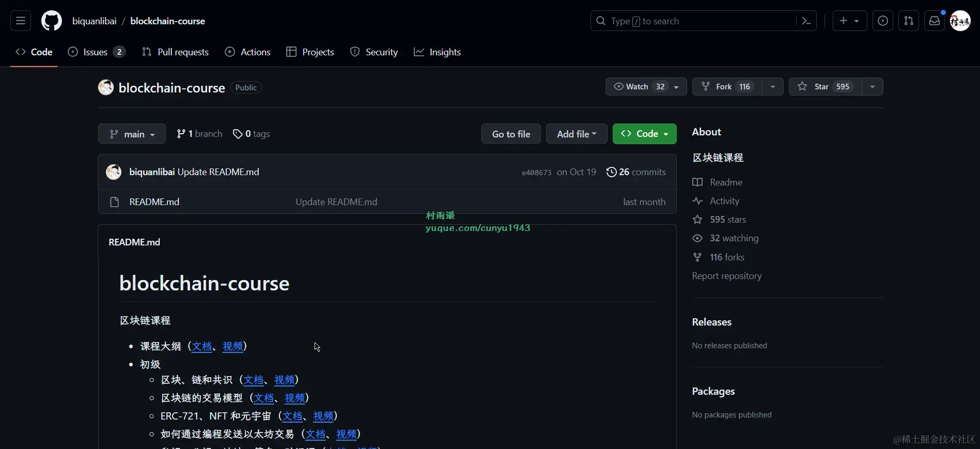This screenshot has height=449, width=980.
Task: Open the Releases heading link
Action: pyautogui.click(x=711, y=322)
